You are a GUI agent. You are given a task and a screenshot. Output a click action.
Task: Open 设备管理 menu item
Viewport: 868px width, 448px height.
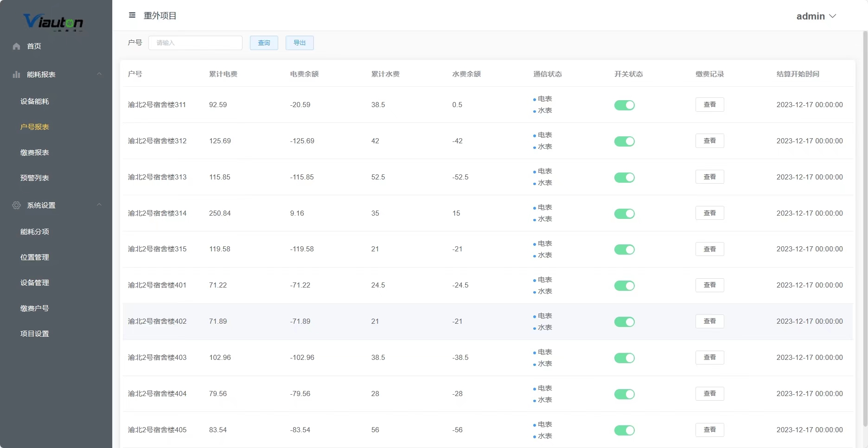(35, 282)
